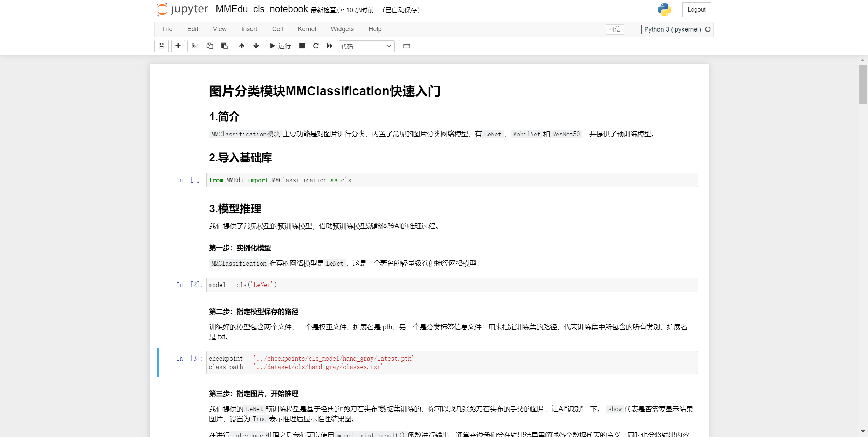Select the In [3] prompt
868x437 pixels.
[190, 359]
